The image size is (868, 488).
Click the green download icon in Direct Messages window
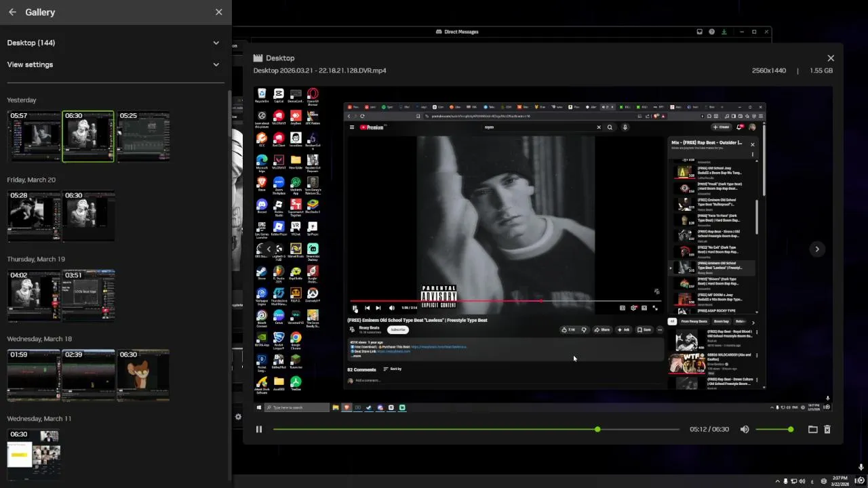click(x=724, y=32)
